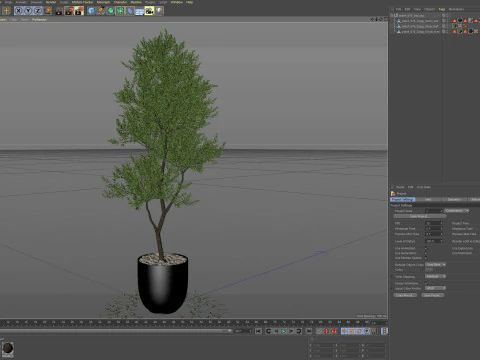The height and width of the screenshot is (360, 480).
Task: Open Default Object Color dropdown
Action: tap(435, 265)
